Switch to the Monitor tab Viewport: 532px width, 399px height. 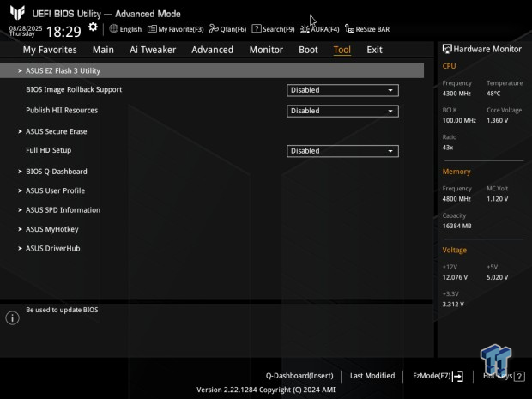266,50
